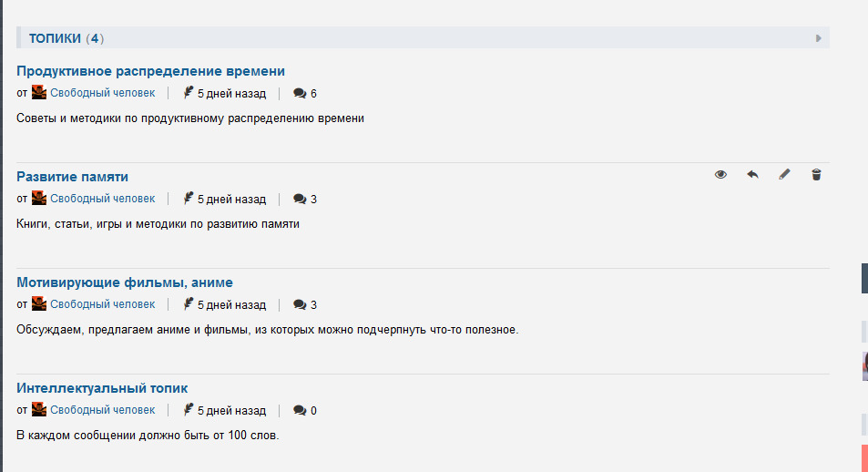
Task: Open the Интеллектуальный топик link
Action: [102, 388]
